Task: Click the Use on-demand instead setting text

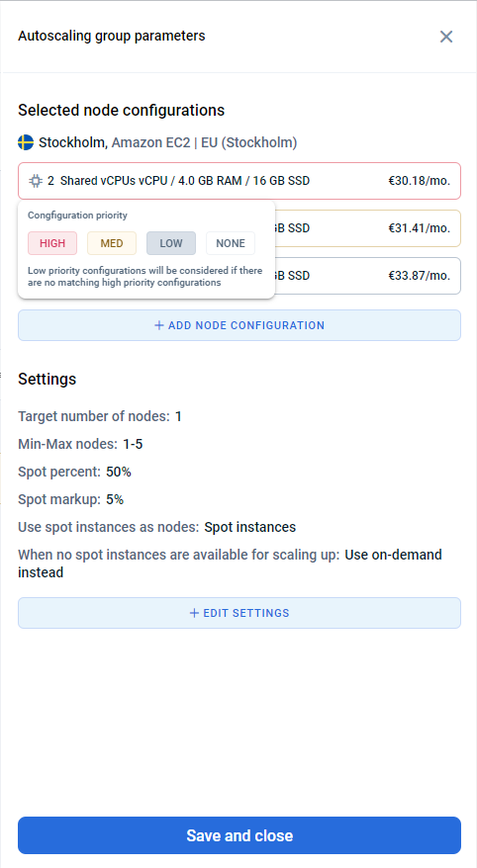Action: pos(230,564)
